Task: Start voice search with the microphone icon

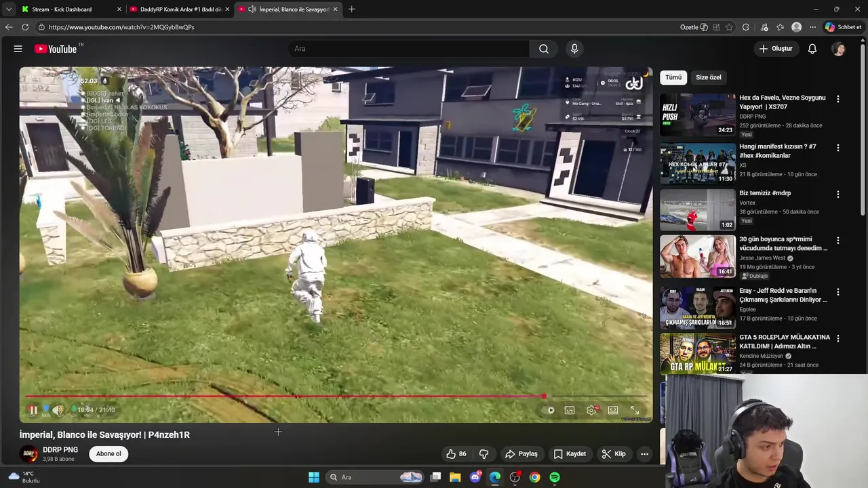Action: [574, 49]
